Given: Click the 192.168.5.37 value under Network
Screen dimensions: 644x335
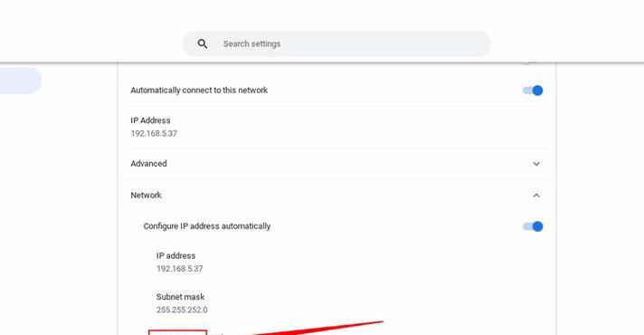Looking at the screenshot, I should [x=179, y=268].
